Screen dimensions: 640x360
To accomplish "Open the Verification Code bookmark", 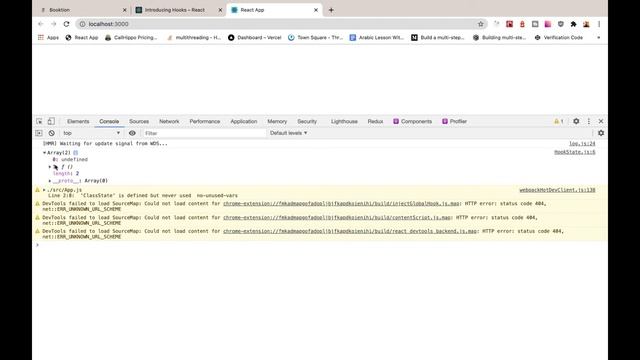I will click(x=558, y=38).
